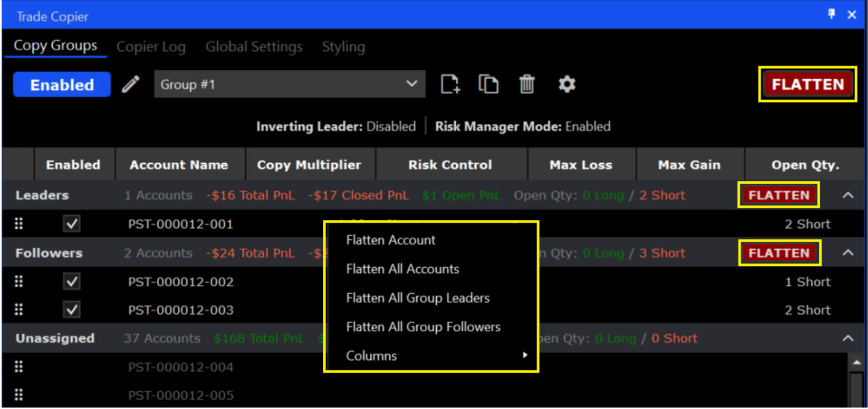Select Flatten All Group Followers menu item
This screenshot has height=409, width=868.
pos(423,327)
